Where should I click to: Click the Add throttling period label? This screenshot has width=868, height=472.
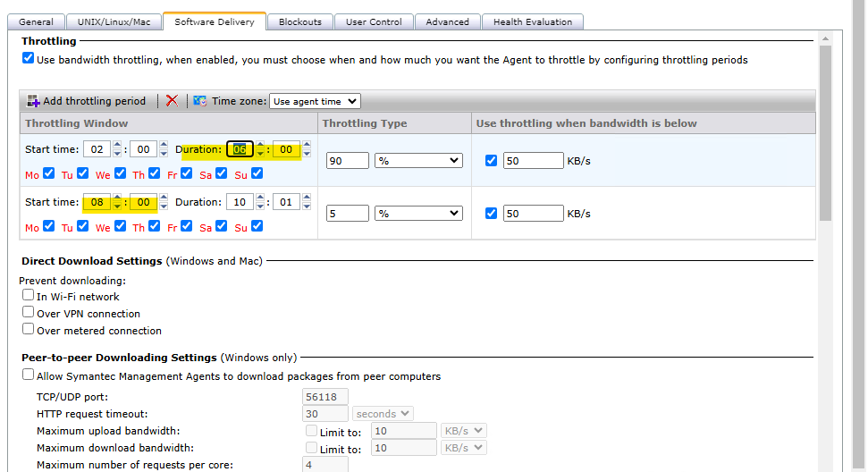click(x=94, y=102)
